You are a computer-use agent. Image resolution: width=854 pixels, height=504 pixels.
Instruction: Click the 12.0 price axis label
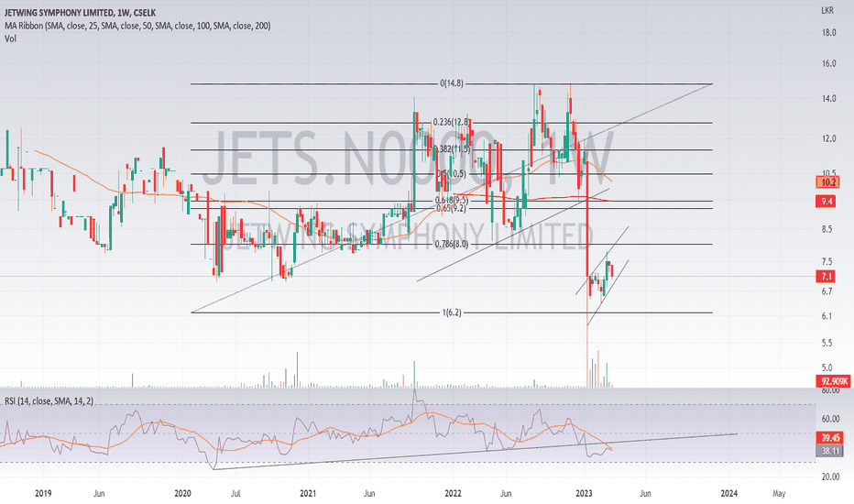[829, 139]
